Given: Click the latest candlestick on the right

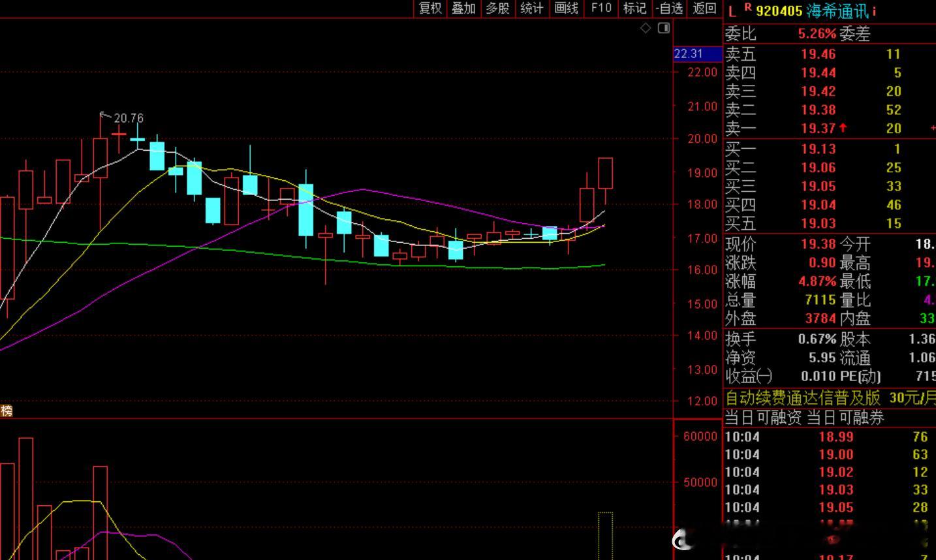Looking at the screenshot, I should tap(606, 173).
